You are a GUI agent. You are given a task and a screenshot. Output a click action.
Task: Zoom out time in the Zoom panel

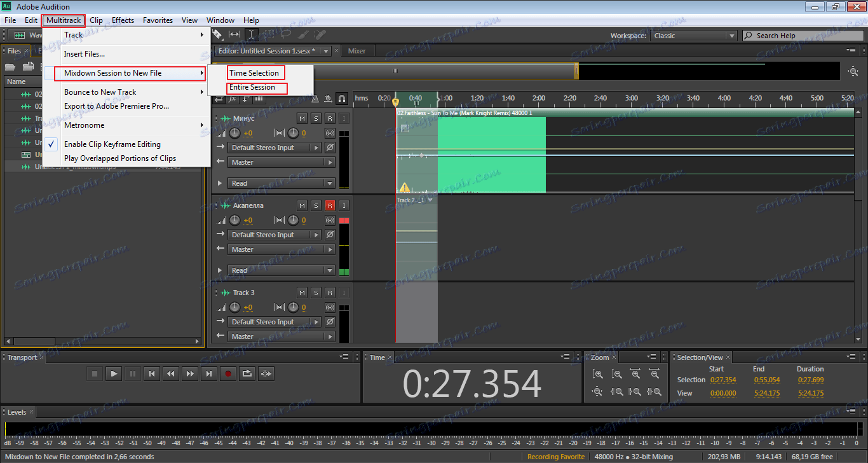[x=654, y=374]
